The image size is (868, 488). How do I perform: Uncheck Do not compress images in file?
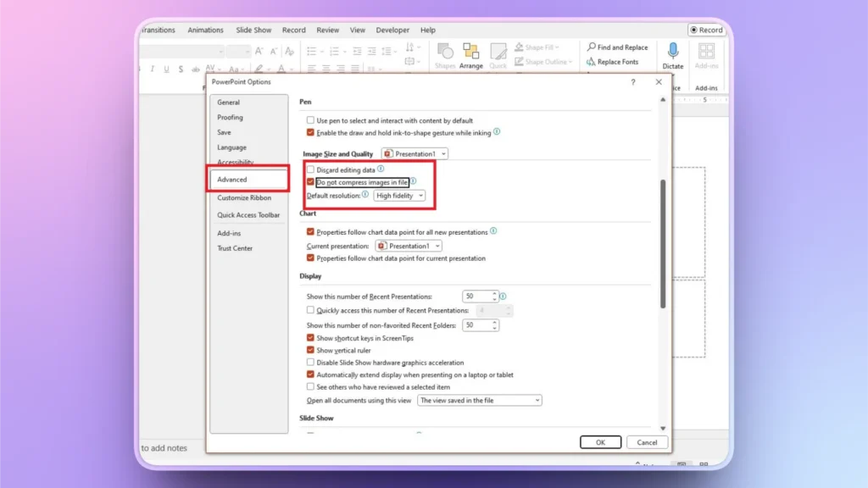(x=310, y=182)
